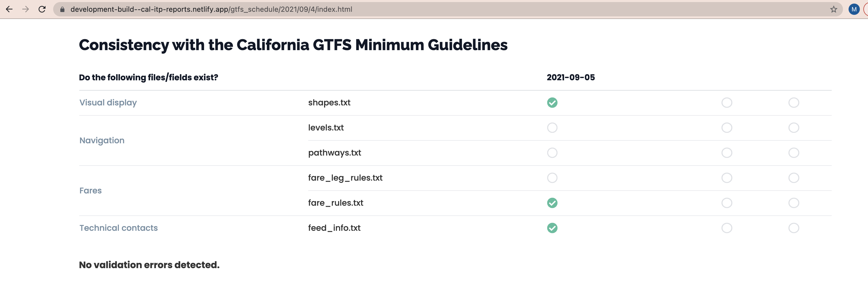Image resolution: width=868 pixels, height=306 pixels.
Task: Click the green checkmark beside fare_rules.txt
Action: coord(552,203)
